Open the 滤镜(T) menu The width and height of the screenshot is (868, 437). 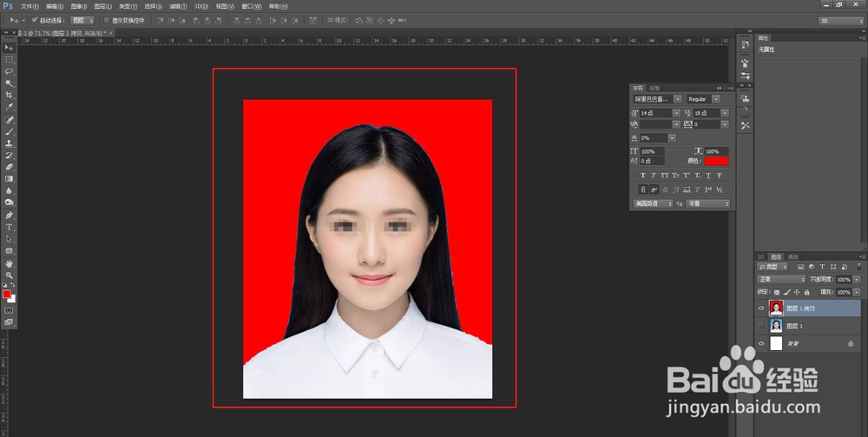click(178, 7)
